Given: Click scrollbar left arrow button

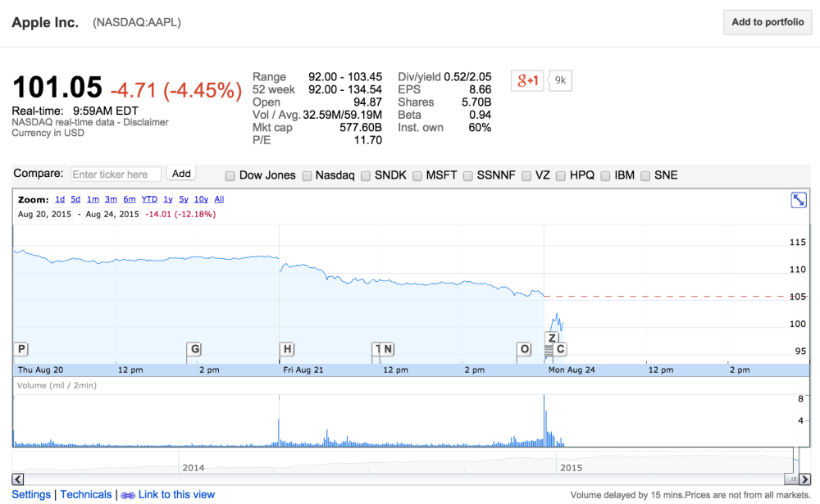Looking at the screenshot, I should [18, 479].
